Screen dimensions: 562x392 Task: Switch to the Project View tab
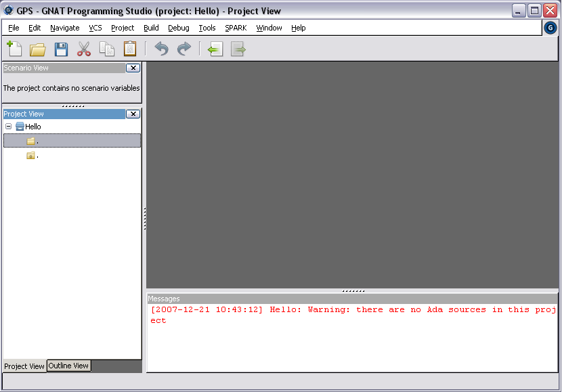coord(24,366)
